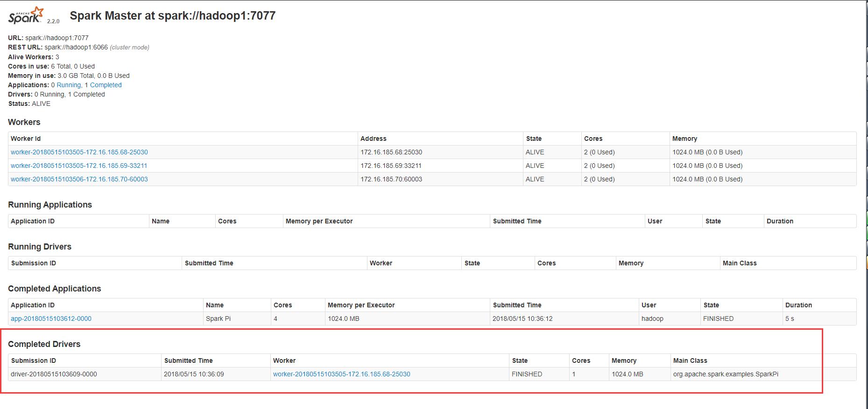
Task: Click submitted time 2018/05/15 10:36:09
Action: pyautogui.click(x=194, y=374)
